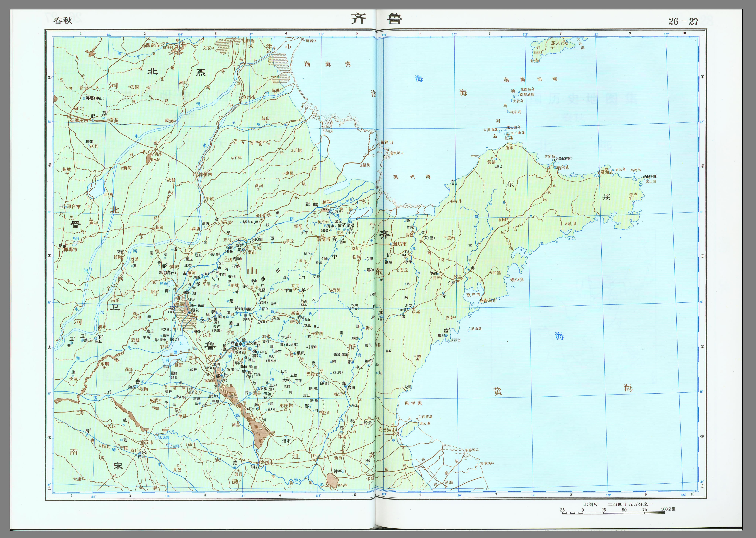
Task: Click the 海州湾 bay label
Action: point(413,403)
